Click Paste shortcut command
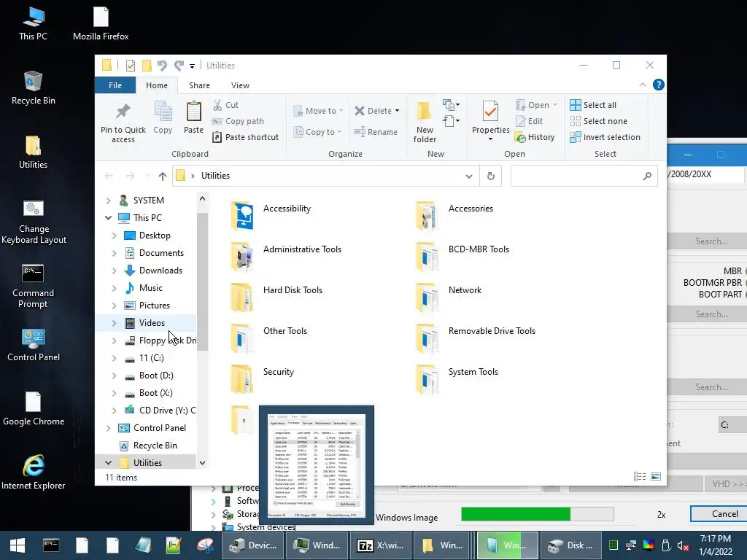Viewport: 747px width, 560px height. click(x=245, y=137)
